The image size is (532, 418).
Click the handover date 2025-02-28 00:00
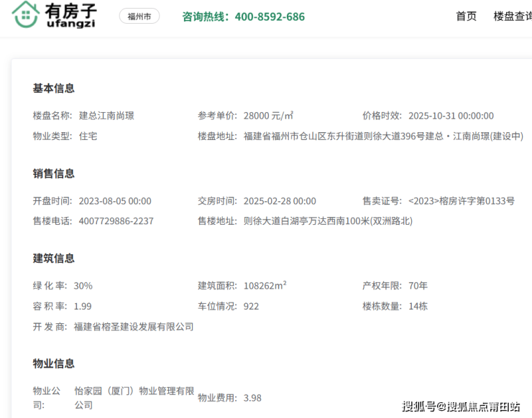click(280, 201)
